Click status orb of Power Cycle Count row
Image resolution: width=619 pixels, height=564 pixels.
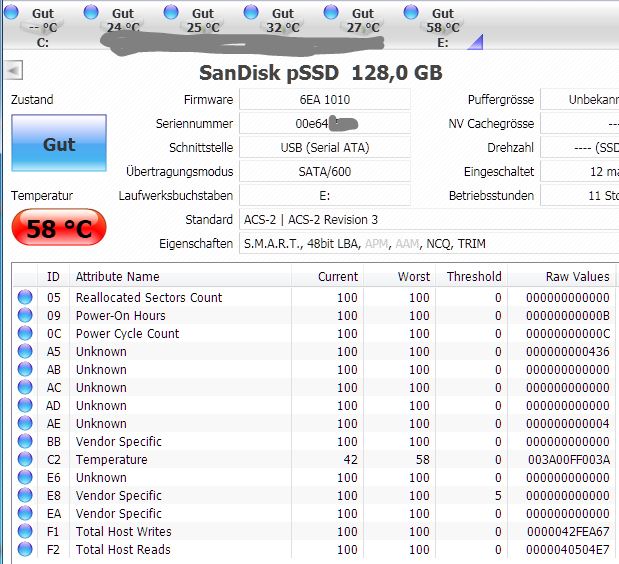pyautogui.click(x=25, y=334)
